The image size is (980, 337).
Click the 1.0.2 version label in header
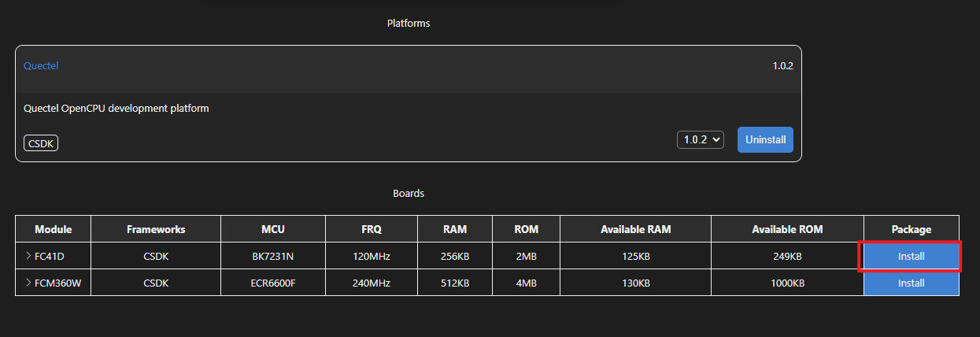tap(782, 65)
